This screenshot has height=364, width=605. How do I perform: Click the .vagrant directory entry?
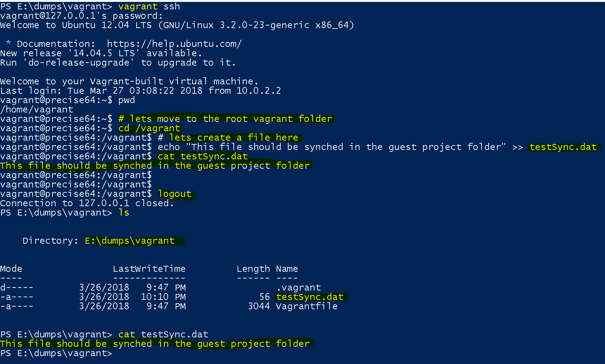coord(298,288)
